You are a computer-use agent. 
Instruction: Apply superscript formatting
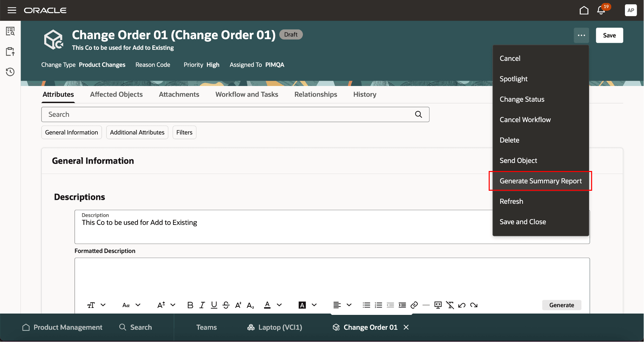point(238,305)
